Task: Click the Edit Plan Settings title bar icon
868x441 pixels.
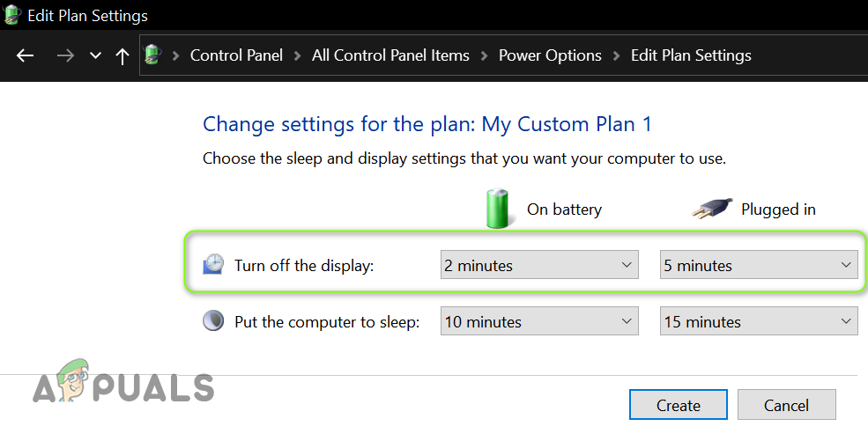Action: [x=12, y=16]
